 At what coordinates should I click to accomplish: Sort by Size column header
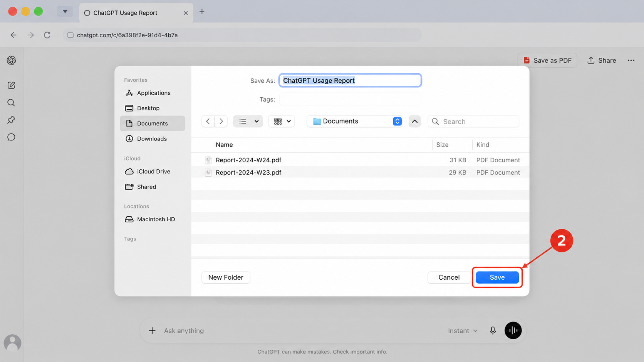442,145
